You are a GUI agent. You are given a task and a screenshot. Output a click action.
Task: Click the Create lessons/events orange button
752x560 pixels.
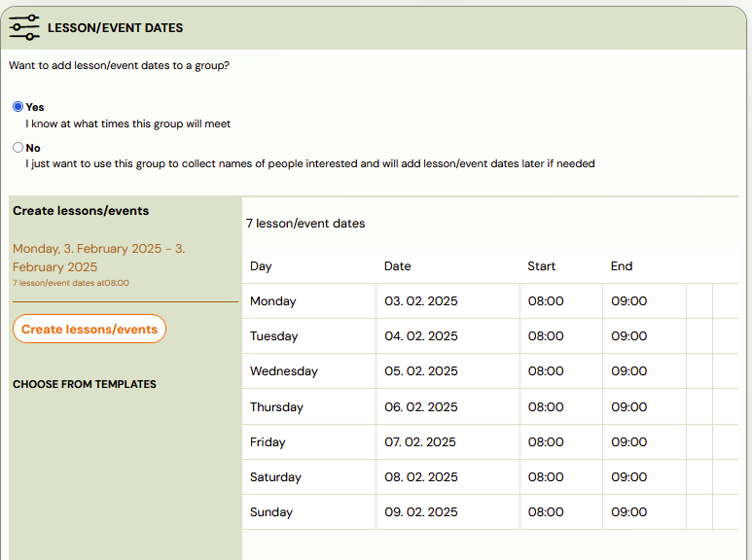point(90,329)
